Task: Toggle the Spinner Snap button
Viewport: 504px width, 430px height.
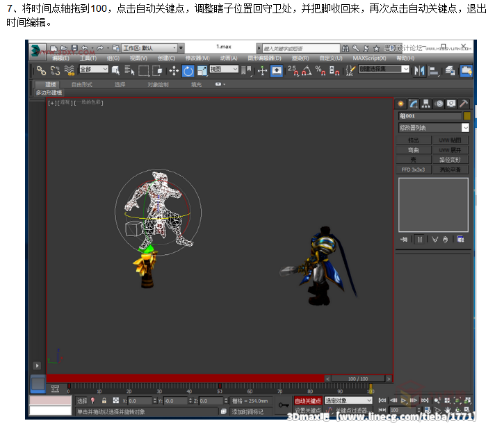Action: (334, 70)
